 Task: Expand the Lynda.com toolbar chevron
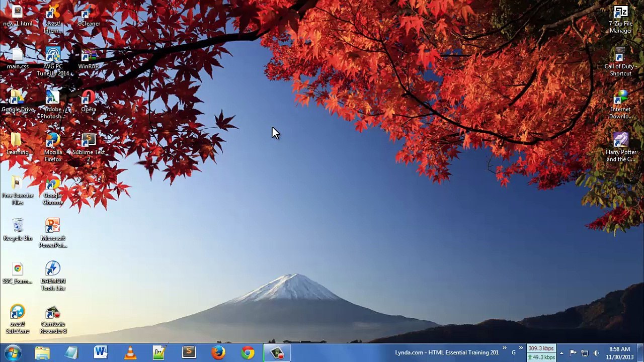(x=504, y=348)
